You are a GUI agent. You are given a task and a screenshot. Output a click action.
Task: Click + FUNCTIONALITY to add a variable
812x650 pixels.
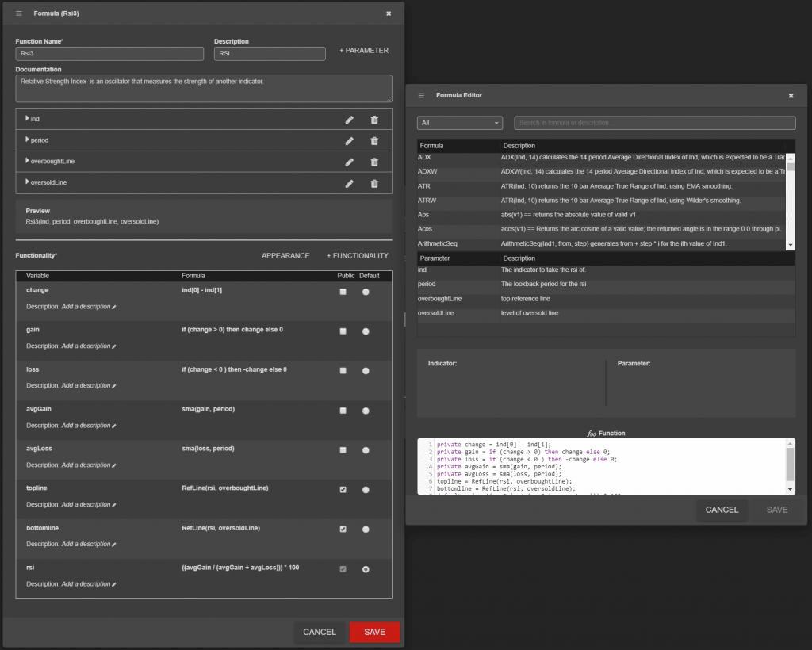click(358, 256)
